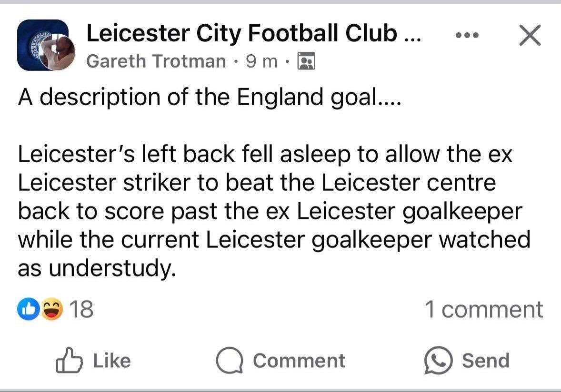Viewport: 561px width, 392px height.
Task: Tap the thumbs-up Like icon
Action: [69, 360]
